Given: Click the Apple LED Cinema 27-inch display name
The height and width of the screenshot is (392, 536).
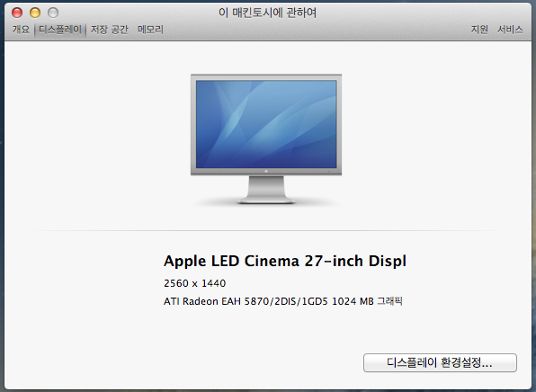Looking at the screenshot, I should [285, 261].
